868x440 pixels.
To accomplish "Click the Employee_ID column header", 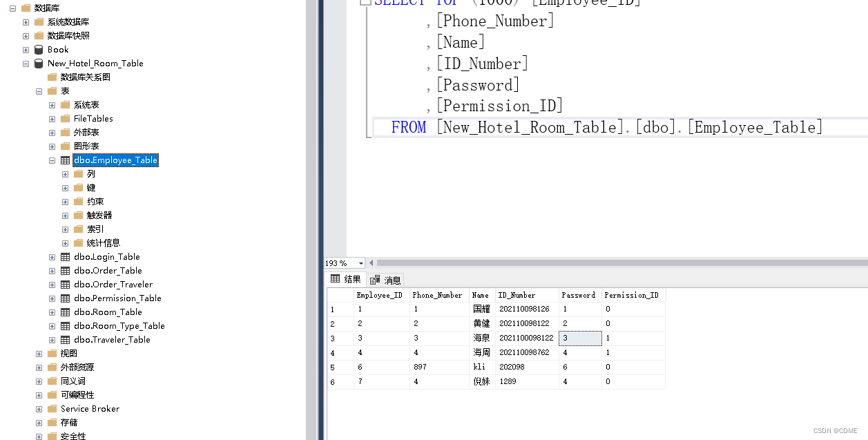I will pos(382,295).
